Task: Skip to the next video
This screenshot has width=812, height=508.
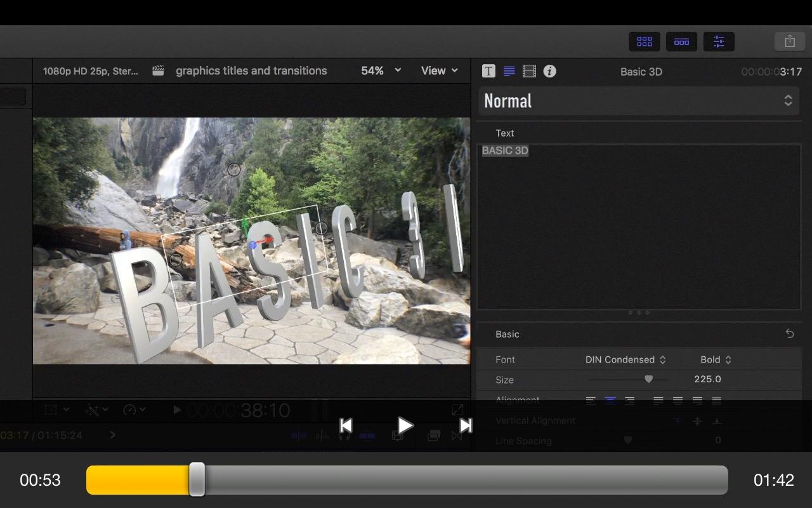Action: click(x=466, y=425)
